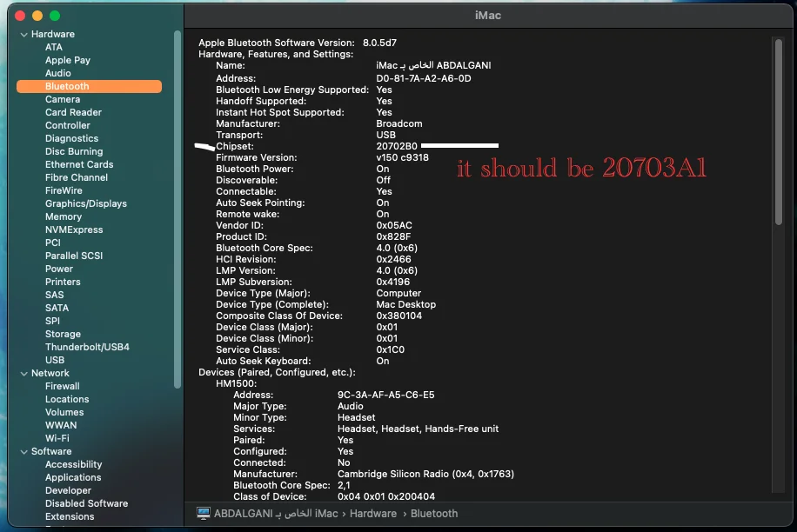Select Diagnostics in the sidebar

(71, 138)
